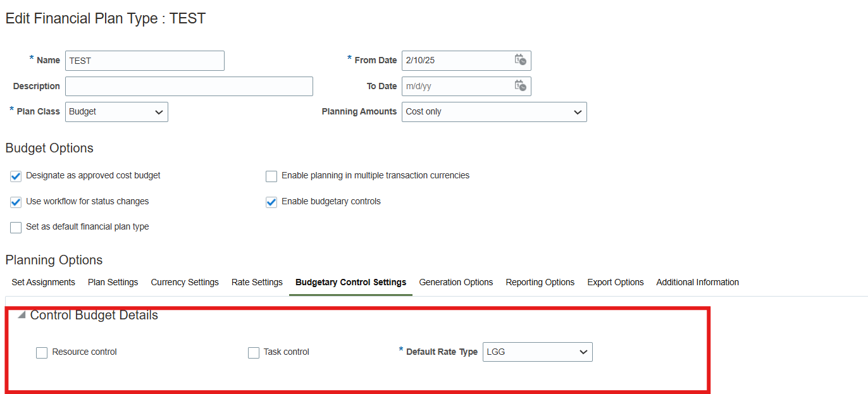Enable the Task control option
Screen dimensions: 868x394
click(x=254, y=352)
